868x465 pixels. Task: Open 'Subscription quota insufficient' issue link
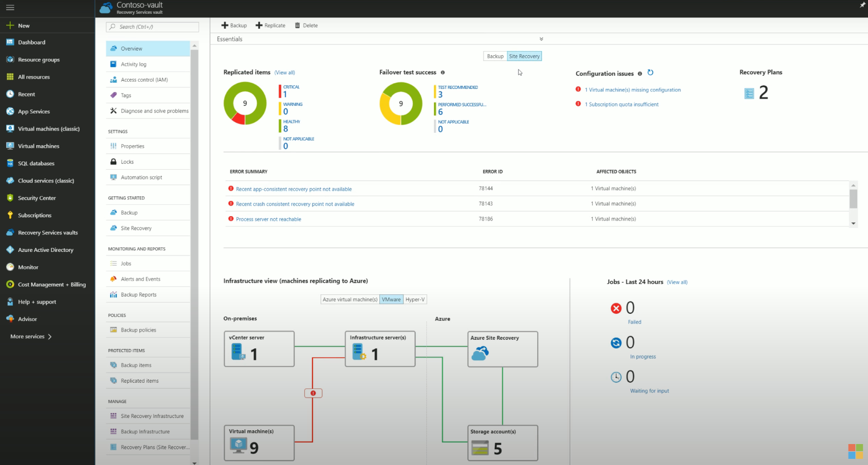click(x=621, y=104)
